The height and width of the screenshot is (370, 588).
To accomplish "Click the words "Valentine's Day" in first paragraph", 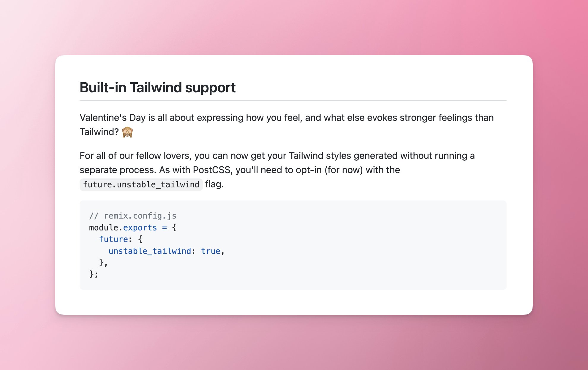I will point(113,118).
